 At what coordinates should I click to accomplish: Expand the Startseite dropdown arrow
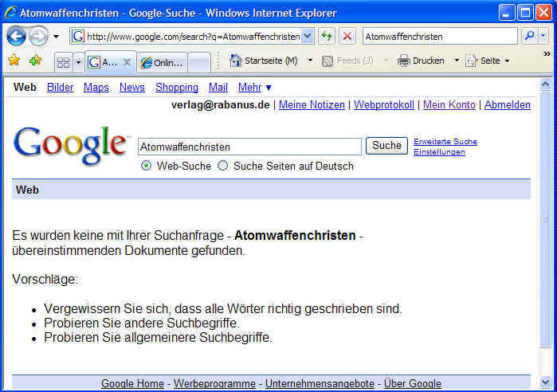(310, 61)
